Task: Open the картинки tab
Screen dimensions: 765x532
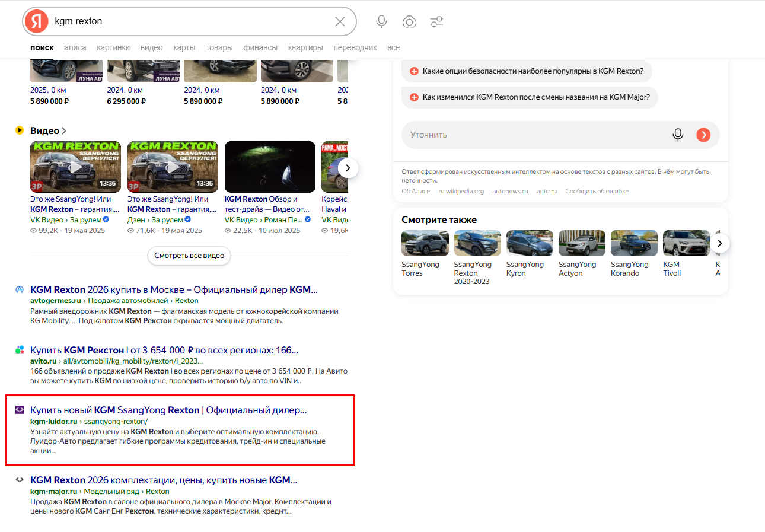Action: click(113, 47)
